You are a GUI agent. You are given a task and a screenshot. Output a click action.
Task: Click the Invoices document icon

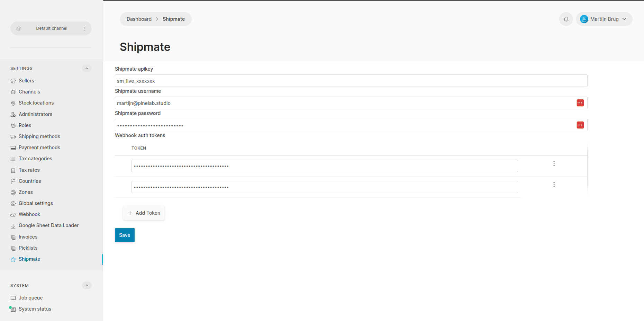click(13, 237)
